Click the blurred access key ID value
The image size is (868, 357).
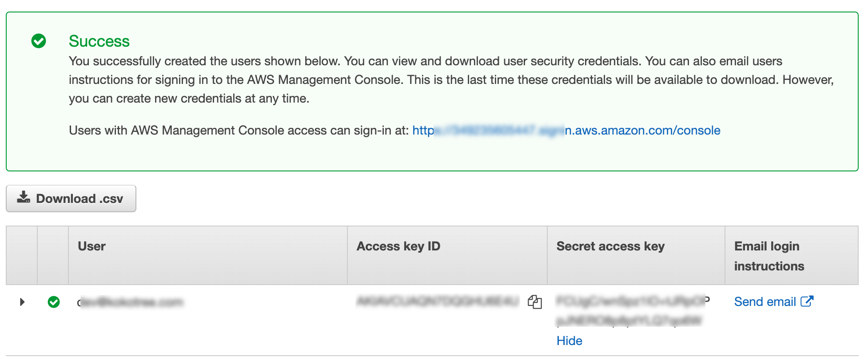click(438, 301)
